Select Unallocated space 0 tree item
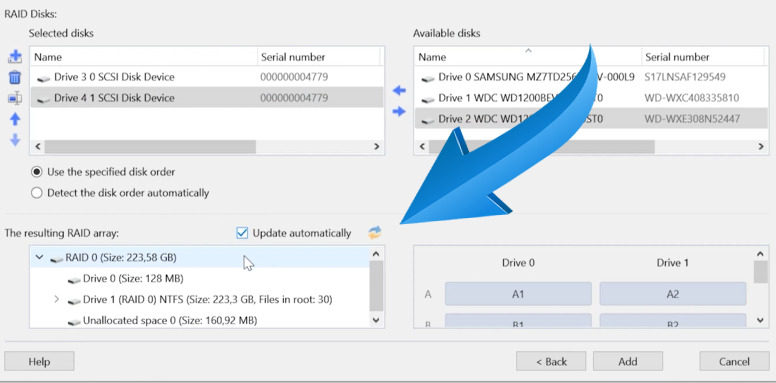 coord(170,321)
